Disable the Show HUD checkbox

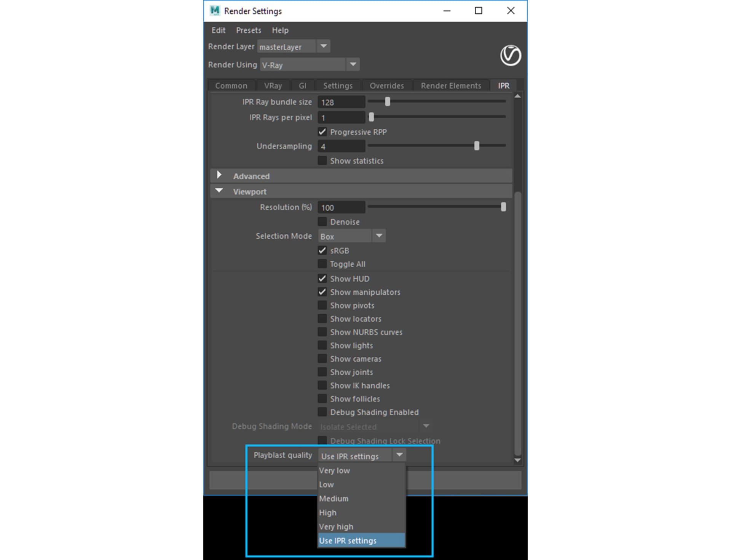tap(322, 279)
